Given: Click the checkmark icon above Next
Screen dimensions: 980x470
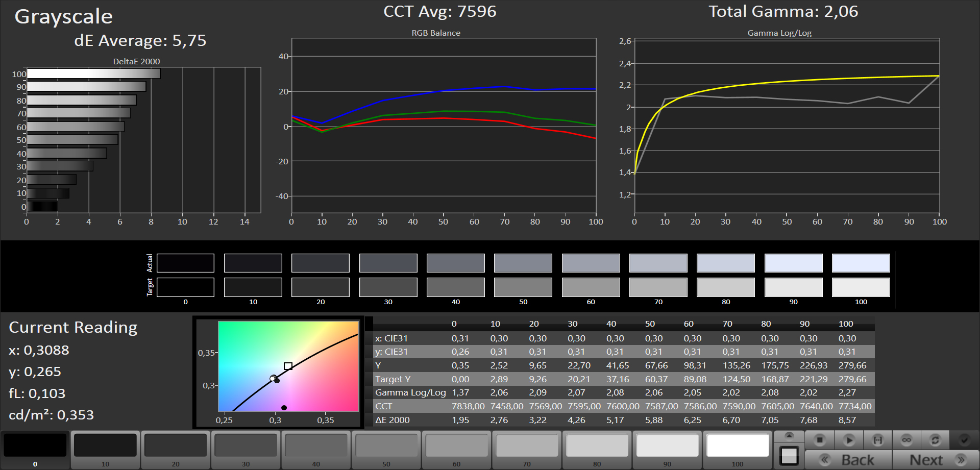Looking at the screenshot, I should point(964,439).
